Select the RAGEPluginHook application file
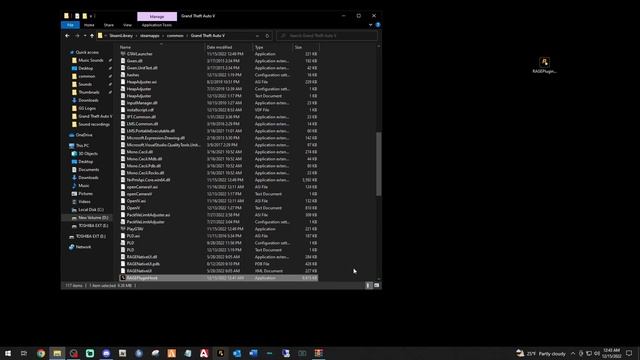 (219, 278)
